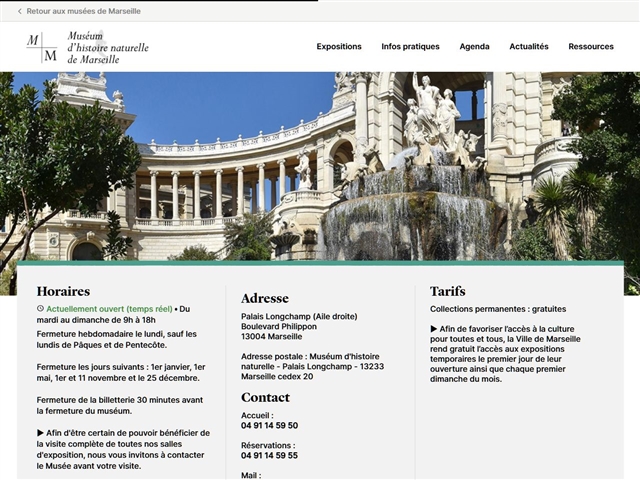This screenshot has height=480, width=640.
Task: Click the Fermeture les jours suivants paragraph
Action: (121, 372)
